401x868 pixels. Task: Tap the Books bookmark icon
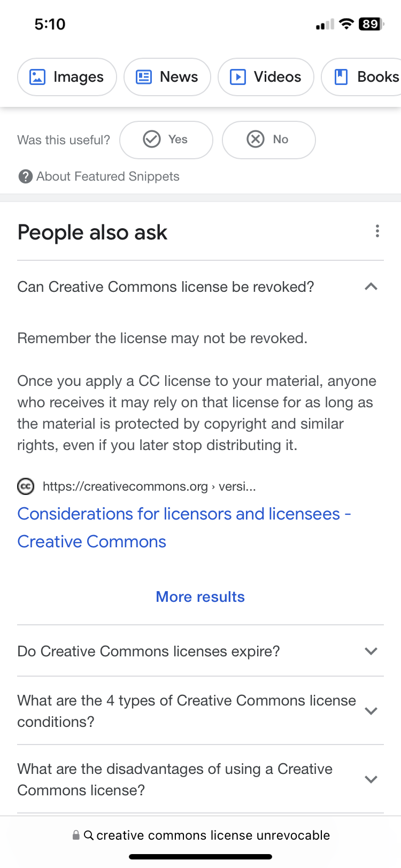click(x=341, y=77)
